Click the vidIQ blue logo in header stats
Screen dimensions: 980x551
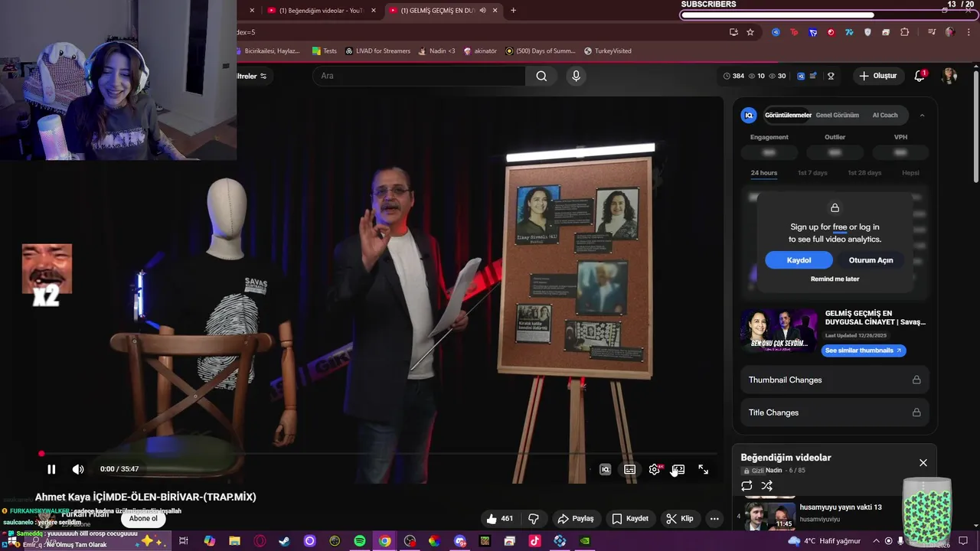coord(801,76)
